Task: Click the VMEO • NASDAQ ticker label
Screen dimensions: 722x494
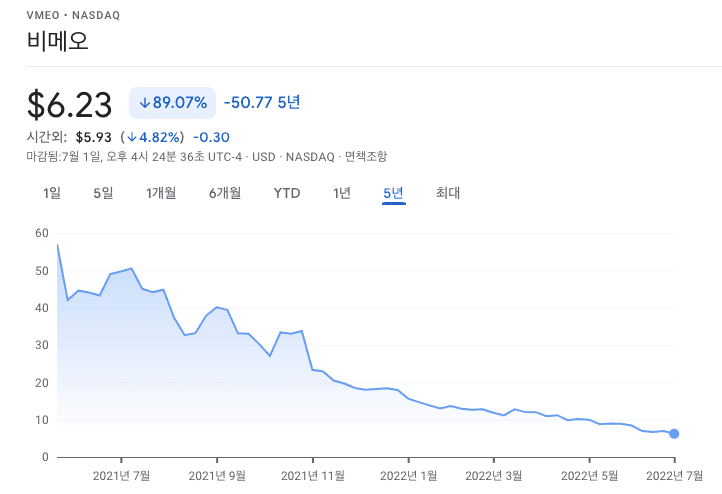Action: click(73, 15)
